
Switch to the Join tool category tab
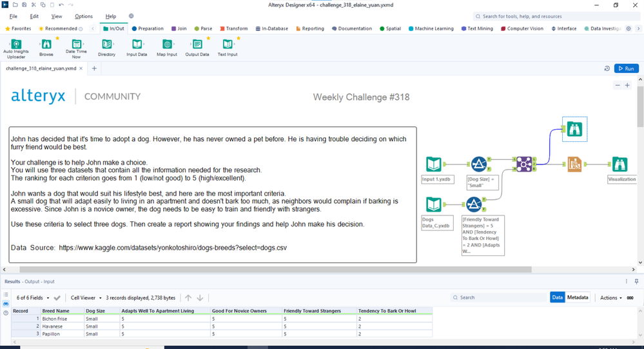[179, 28]
